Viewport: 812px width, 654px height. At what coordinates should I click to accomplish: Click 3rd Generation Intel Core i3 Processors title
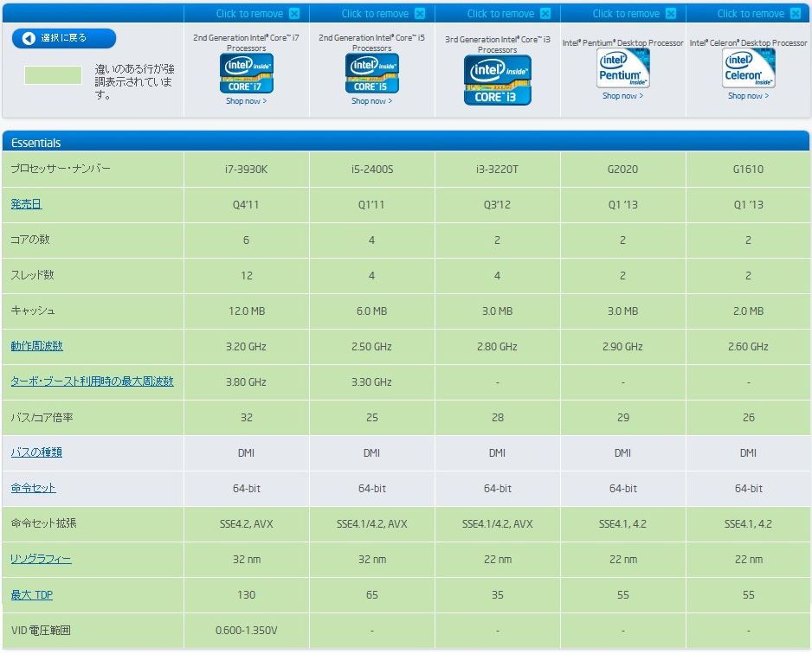497,44
